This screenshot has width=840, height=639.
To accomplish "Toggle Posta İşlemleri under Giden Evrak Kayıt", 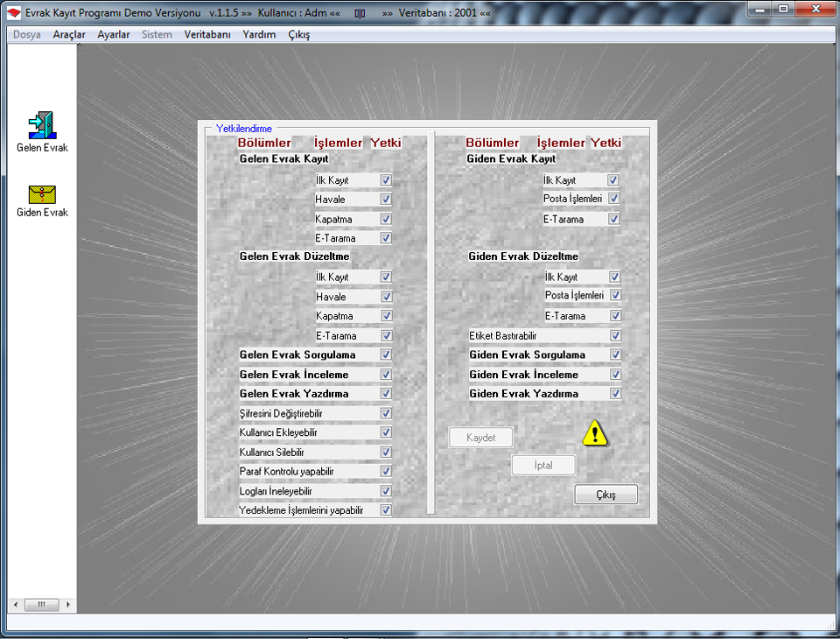I will click(614, 199).
